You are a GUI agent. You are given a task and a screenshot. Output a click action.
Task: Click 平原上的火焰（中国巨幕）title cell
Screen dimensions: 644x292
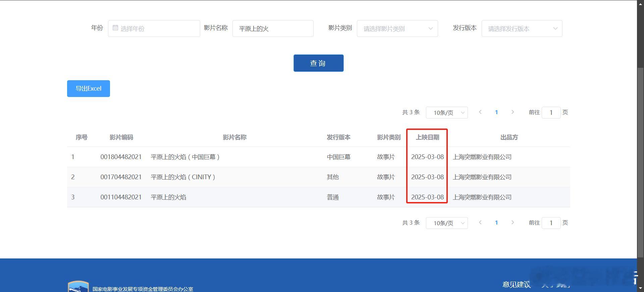pos(185,157)
